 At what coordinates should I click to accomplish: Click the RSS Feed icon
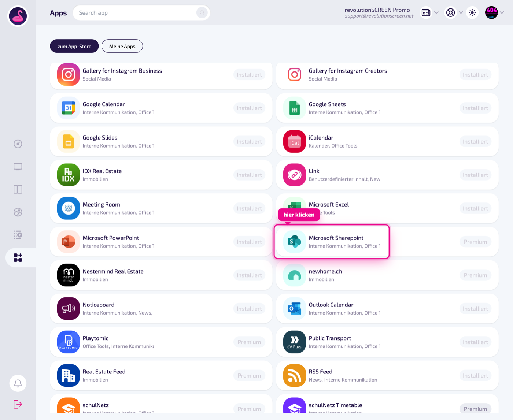point(295,375)
